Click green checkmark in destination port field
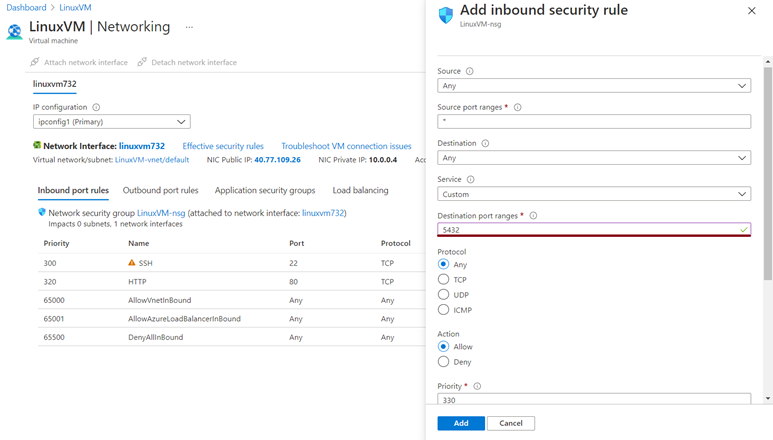Viewport: 773px width, 440px height. click(x=743, y=230)
